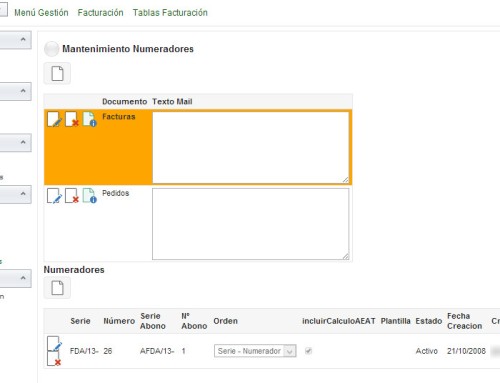
Task: Collapse the fourth sidebar panel chevron
Action: (x=23, y=193)
